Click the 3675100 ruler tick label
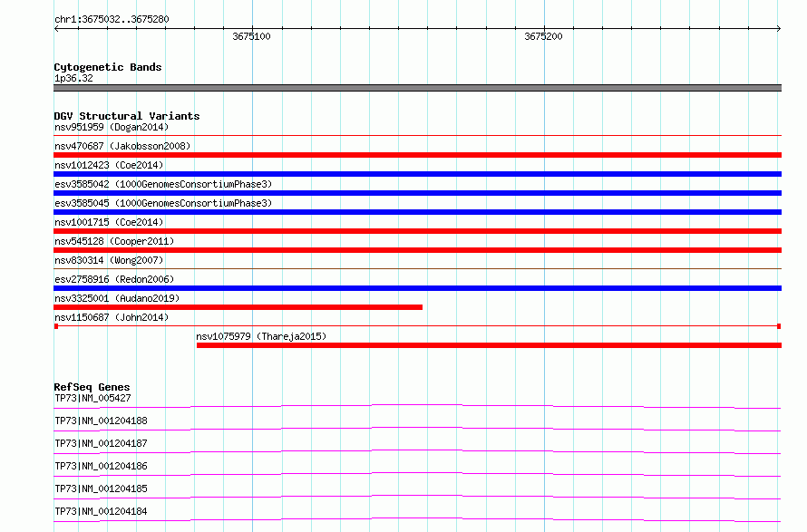Screen dimensions: 807x532 click(251, 36)
